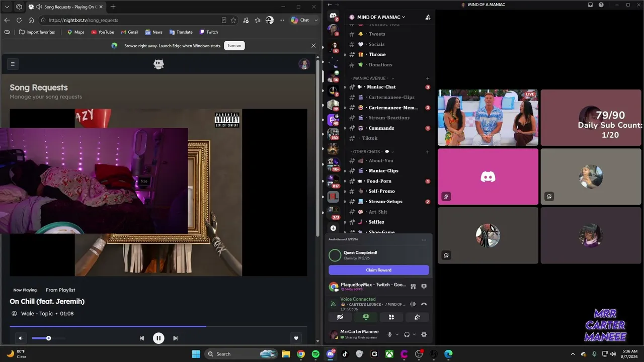Open Discord user settings gear
Image resolution: width=644 pixels, height=362 pixels.
[x=424, y=335]
